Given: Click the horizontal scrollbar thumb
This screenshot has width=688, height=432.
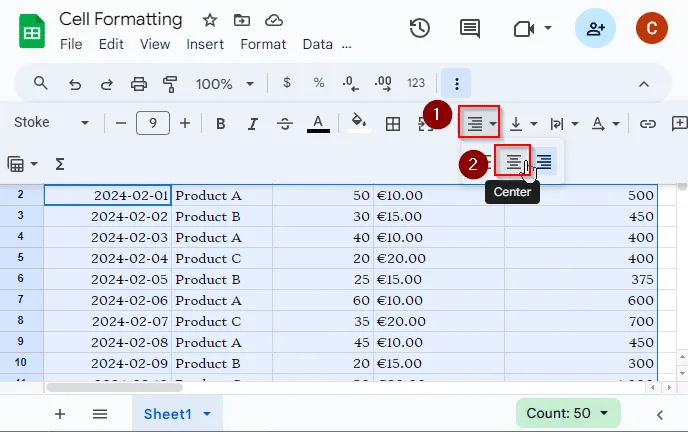Looking at the screenshot, I should click(x=114, y=388).
